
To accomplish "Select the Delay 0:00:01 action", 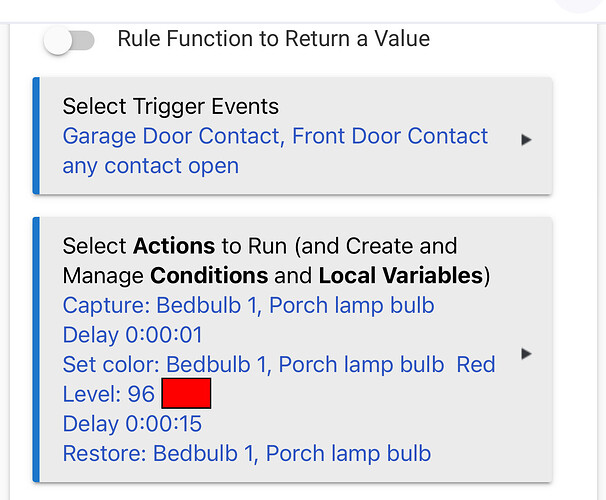I will point(132,335).
